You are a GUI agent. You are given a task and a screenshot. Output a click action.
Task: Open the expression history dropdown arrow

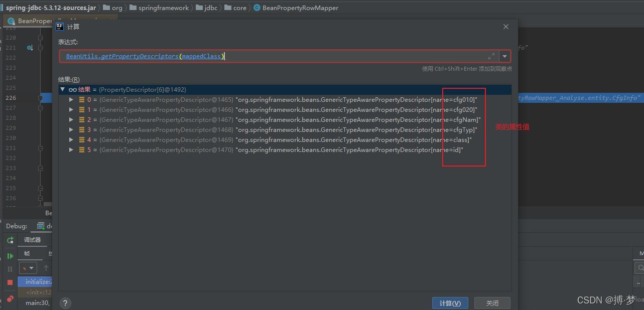click(504, 56)
